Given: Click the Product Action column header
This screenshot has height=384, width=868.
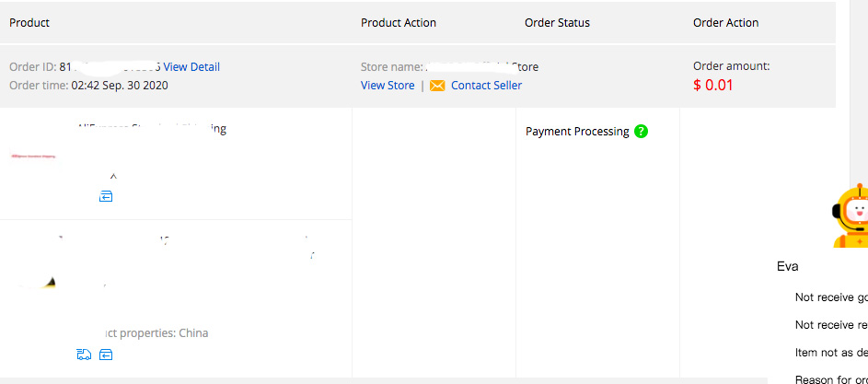Looking at the screenshot, I should [399, 23].
